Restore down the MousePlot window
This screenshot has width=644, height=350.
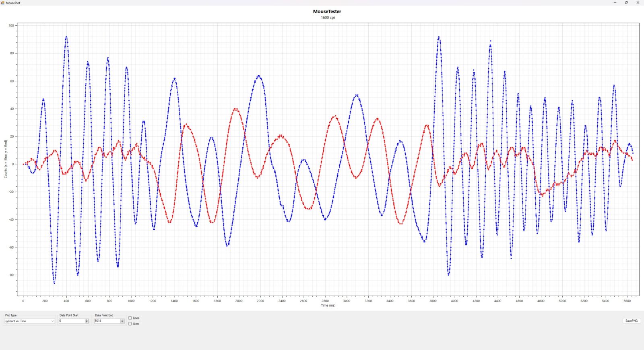tap(626, 3)
